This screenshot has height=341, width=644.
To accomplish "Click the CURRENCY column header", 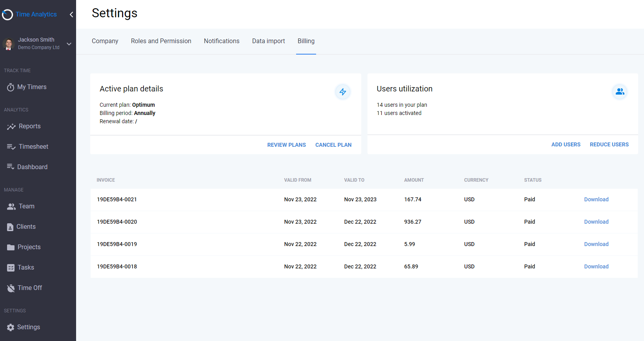I will [476, 180].
